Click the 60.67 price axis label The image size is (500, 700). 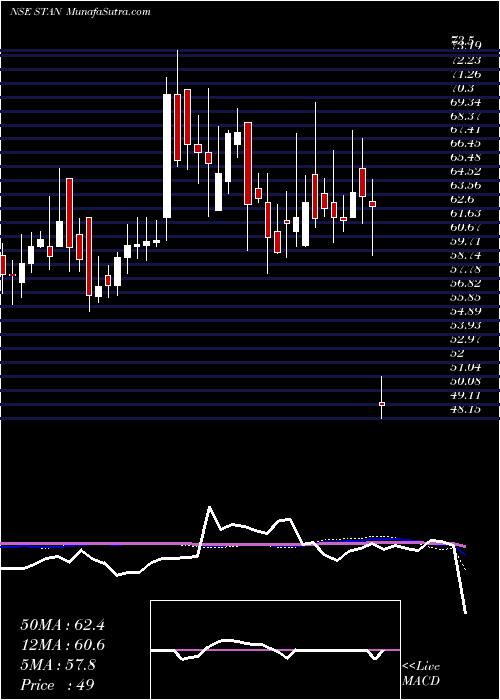(x=466, y=227)
